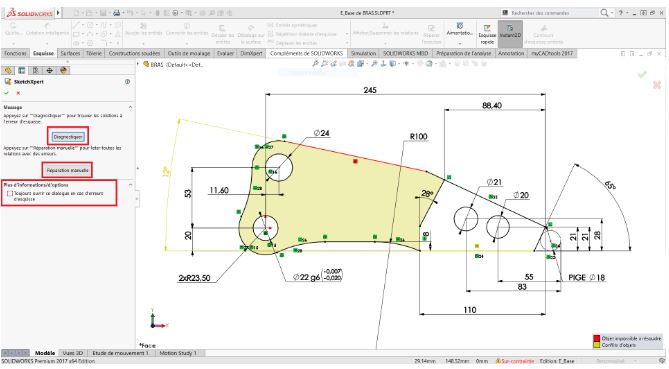Expand the SOLIDWORKS logo menu arrow
Viewport: 669px width, 369px height.
pyautogui.click(x=58, y=13)
